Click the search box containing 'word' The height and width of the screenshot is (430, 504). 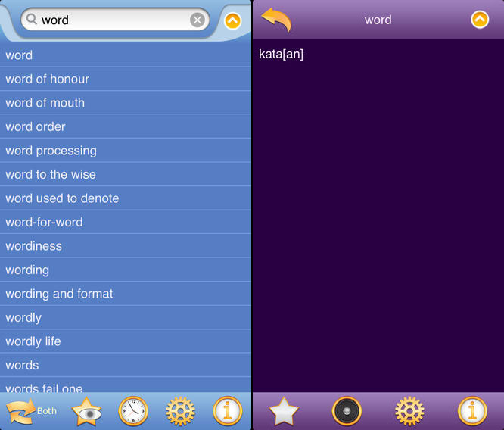pos(115,20)
